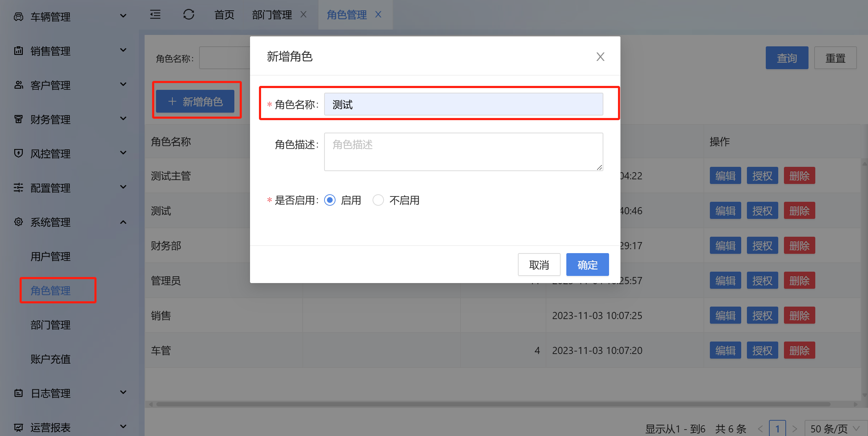Select the 启用 radio button
Viewport: 868px width, 436px height.
pos(330,200)
